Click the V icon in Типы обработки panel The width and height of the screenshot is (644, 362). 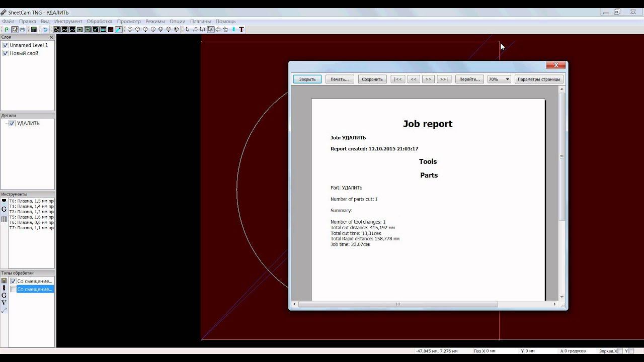[x=4, y=303]
